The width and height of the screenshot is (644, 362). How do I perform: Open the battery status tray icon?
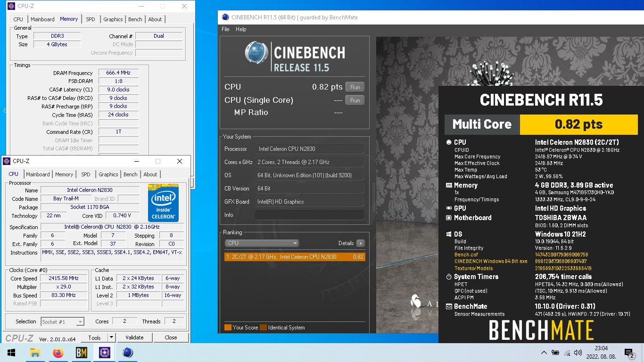[x=555, y=353]
